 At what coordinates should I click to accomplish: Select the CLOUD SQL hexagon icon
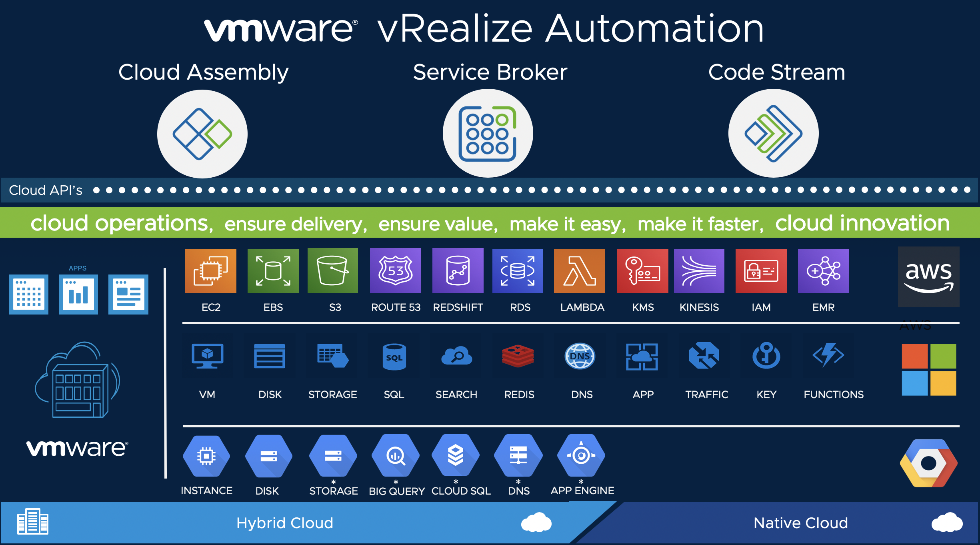point(456,455)
